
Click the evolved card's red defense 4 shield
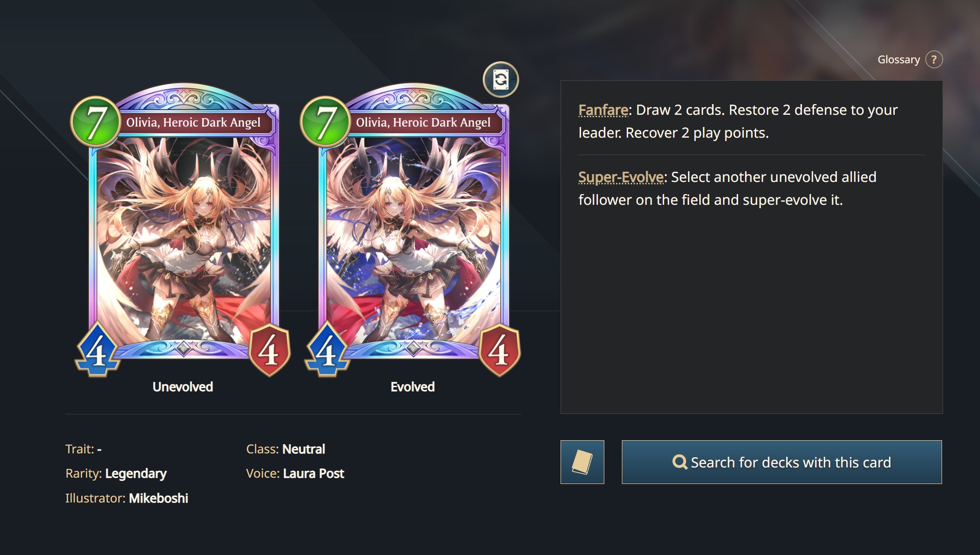point(499,350)
